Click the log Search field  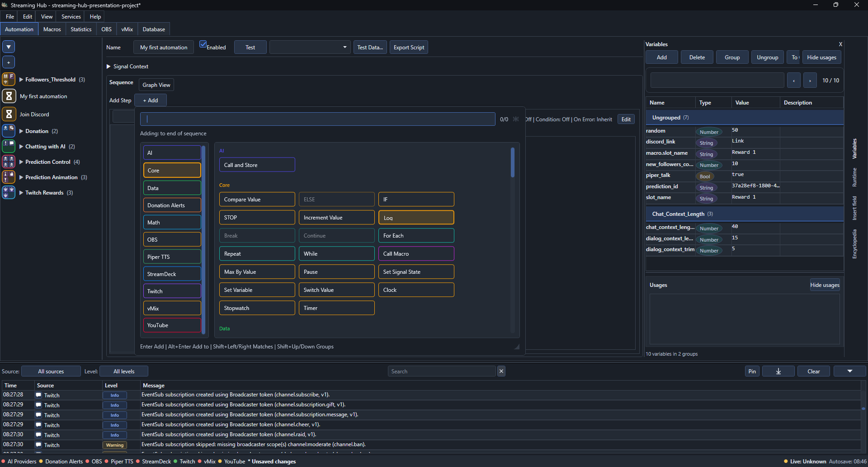[x=442, y=371]
